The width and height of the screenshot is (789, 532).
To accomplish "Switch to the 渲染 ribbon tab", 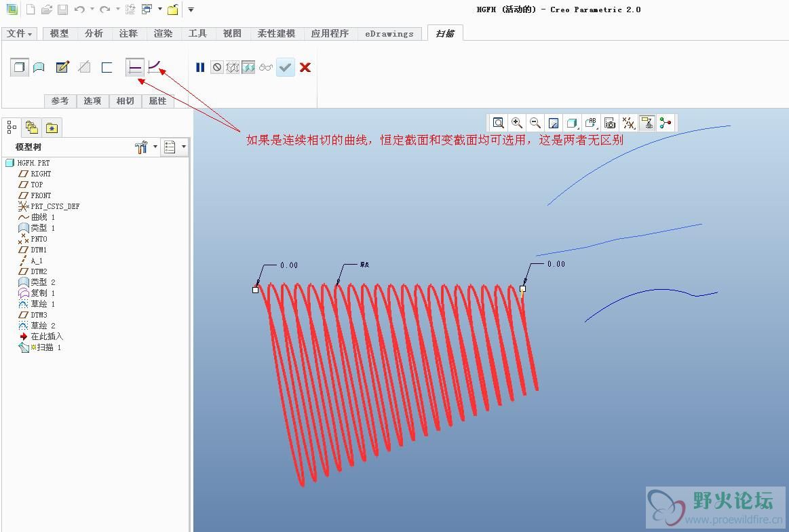I will 163,33.
